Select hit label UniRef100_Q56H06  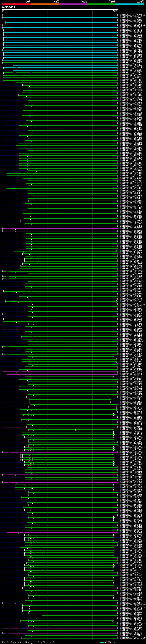point(131,45)
